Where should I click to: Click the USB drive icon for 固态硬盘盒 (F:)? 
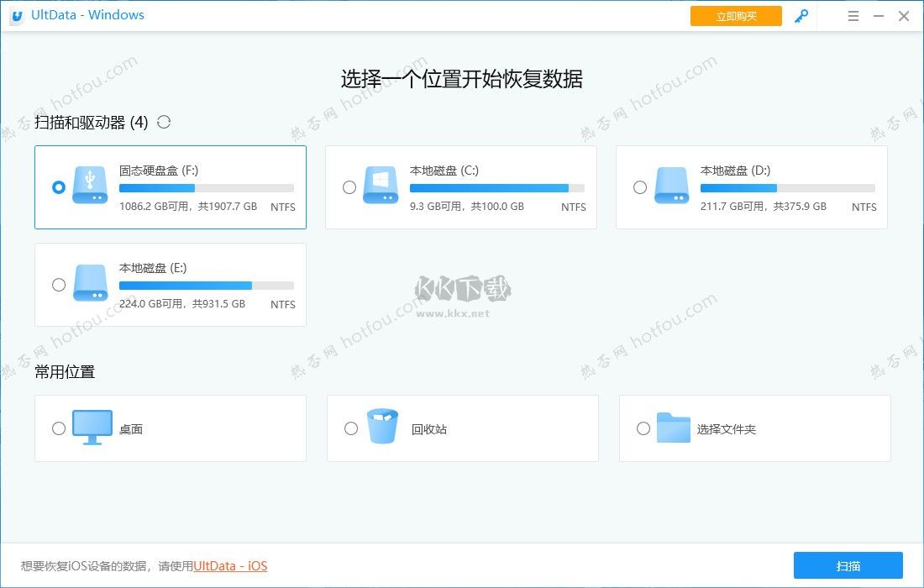coord(90,186)
